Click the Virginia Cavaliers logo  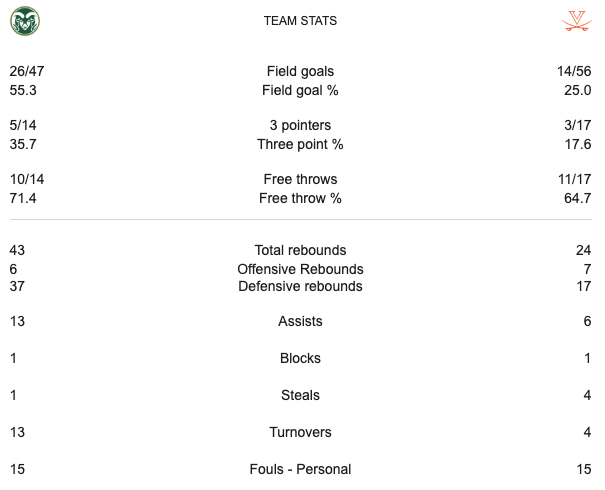coord(576,21)
